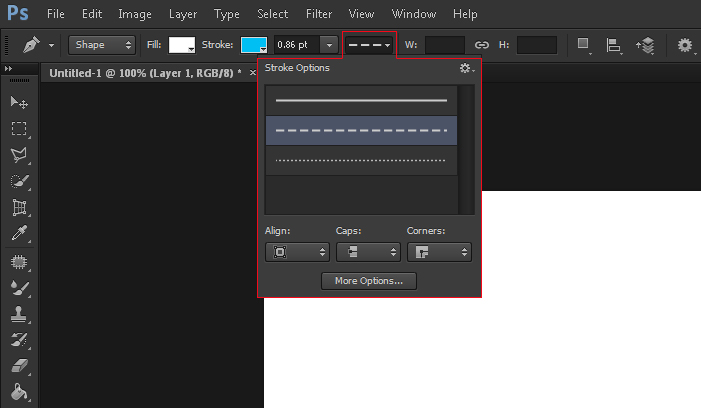Select the Eraser tool
The height and width of the screenshot is (408, 701).
pos(19,366)
